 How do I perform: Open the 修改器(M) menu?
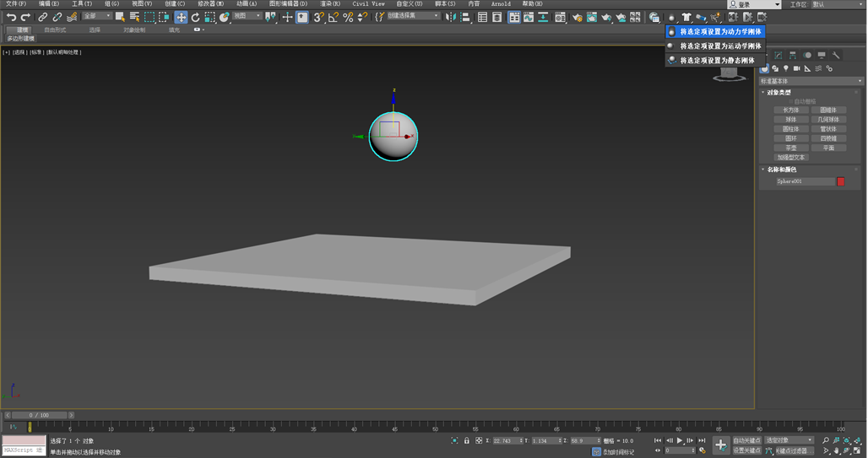click(x=210, y=4)
